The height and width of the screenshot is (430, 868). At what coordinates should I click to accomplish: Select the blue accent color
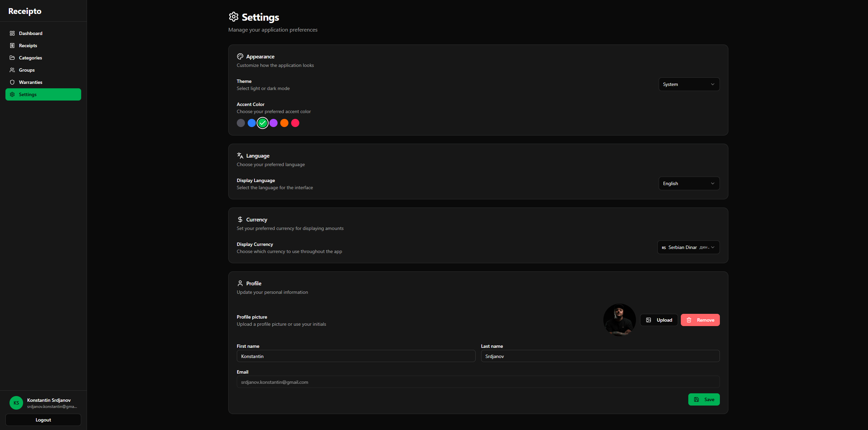pyautogui.click(x=251, y=123)
